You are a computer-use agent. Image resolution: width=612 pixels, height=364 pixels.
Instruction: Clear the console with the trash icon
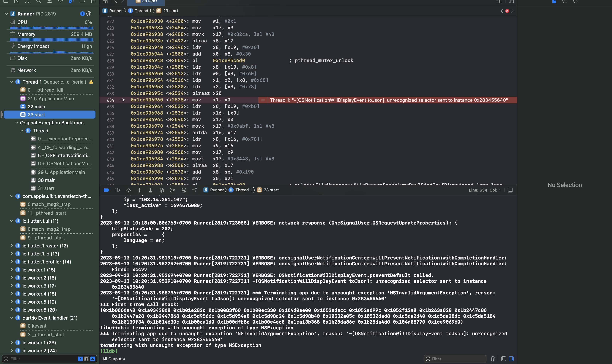point(493,359)
